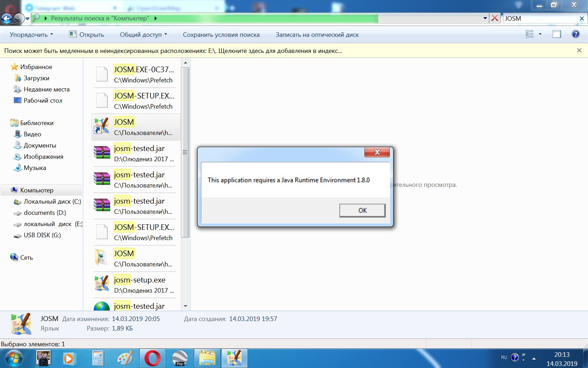Select josm-tested.jar icon in D:\Олюдениз 2017
The image size is (588, 368).
pos(102,153)
